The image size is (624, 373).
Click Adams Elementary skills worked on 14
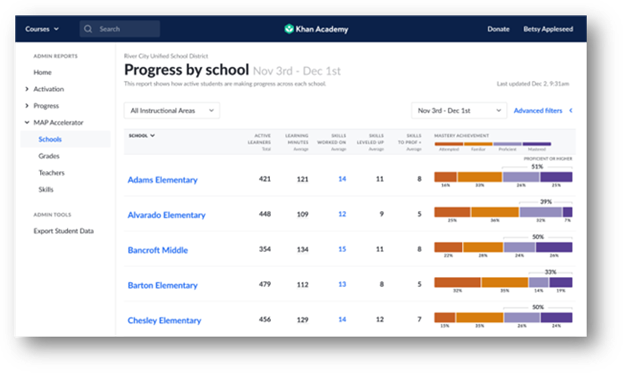[x=342, y=179]
